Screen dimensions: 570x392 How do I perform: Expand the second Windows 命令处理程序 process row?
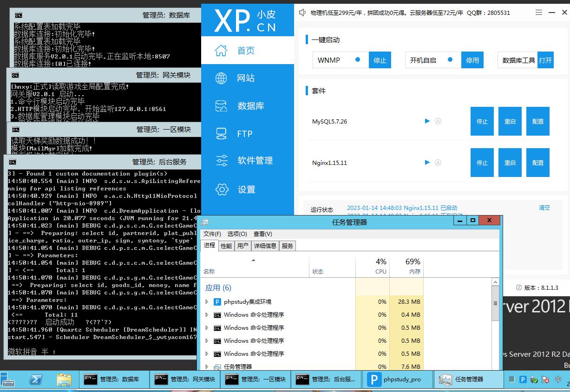(x=207, y=328)
